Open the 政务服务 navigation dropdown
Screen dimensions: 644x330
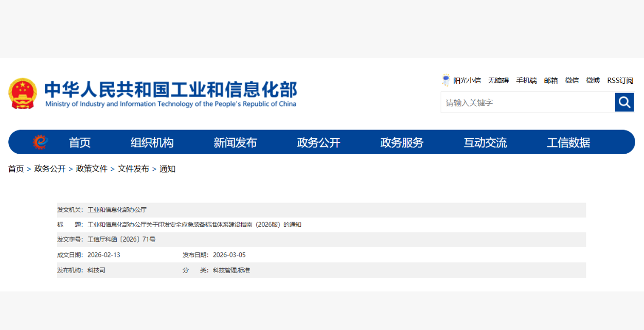(401, 142)
